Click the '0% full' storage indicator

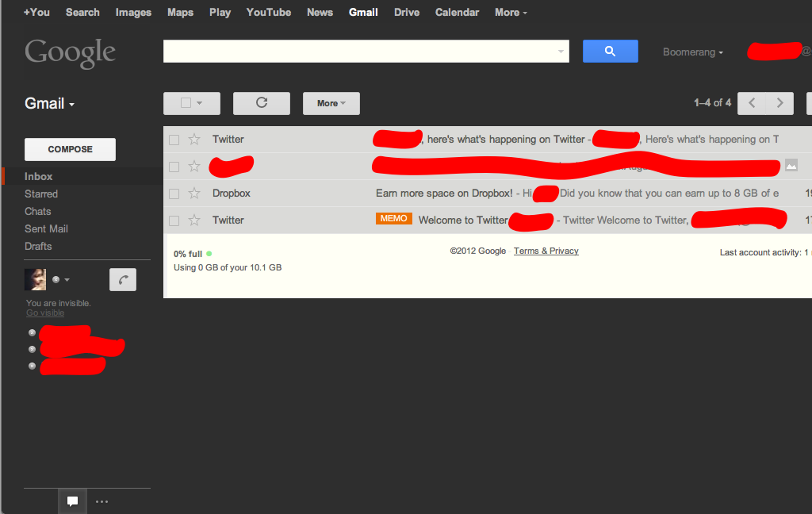tap(188, 254)
